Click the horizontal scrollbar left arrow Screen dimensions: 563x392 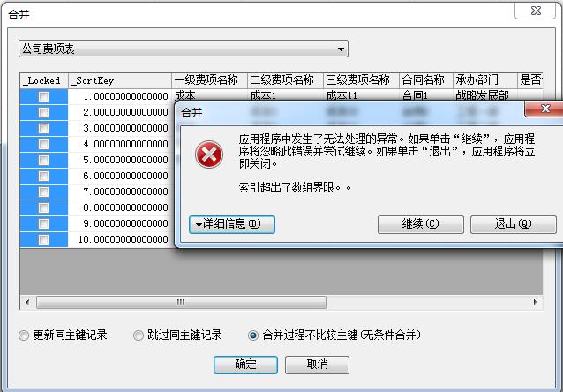[27, 302]
